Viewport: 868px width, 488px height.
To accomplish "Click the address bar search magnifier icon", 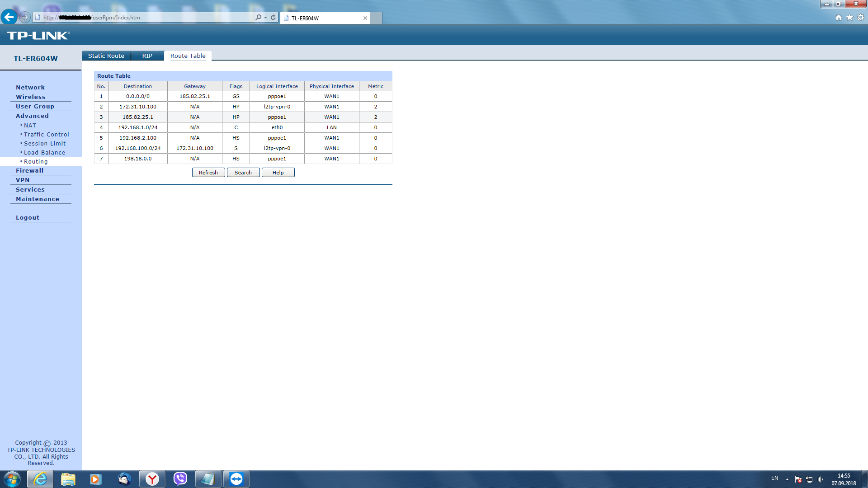I will pyautogui.click(x=258, y=17).
